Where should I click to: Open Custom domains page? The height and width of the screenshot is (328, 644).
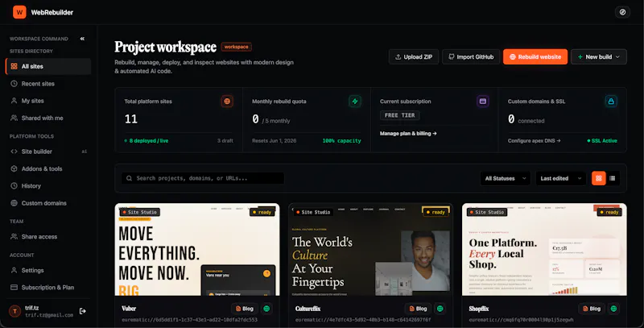[x=48, y=203]
